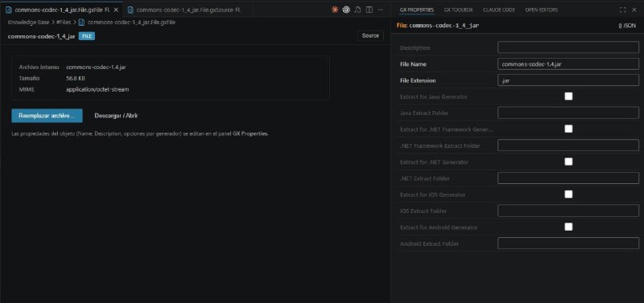Check Extract for .NET Generator
This screenshot has width=644, height=303.
568,162
